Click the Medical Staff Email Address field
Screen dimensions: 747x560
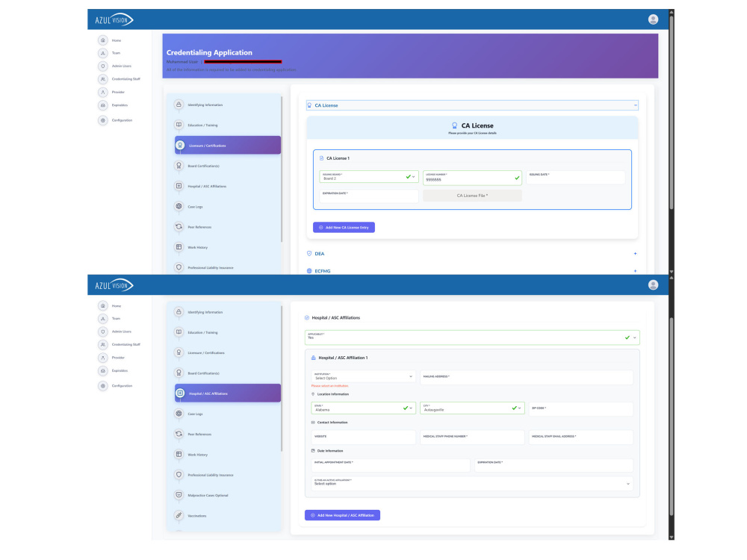coord(580,437)
